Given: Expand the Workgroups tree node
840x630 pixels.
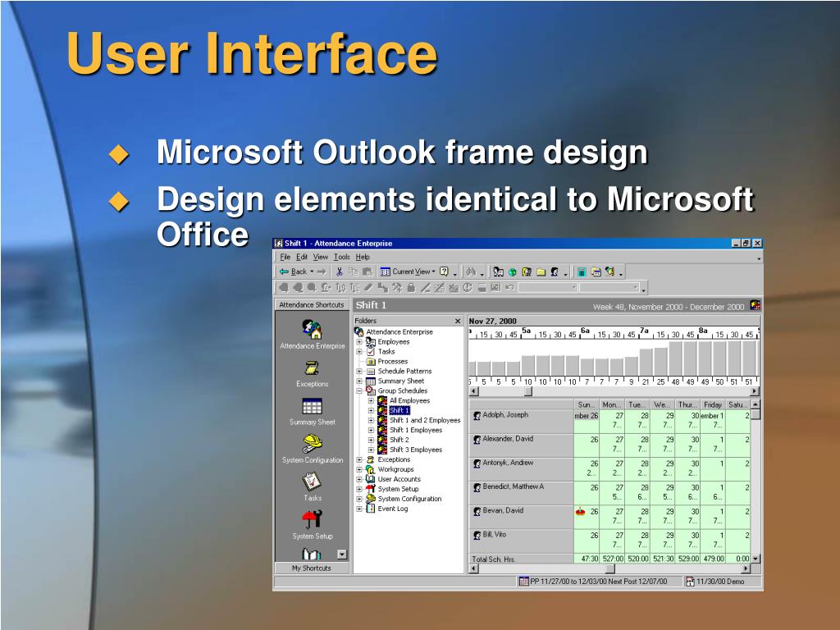Looking at the screenshot, I should click(359, 469).
